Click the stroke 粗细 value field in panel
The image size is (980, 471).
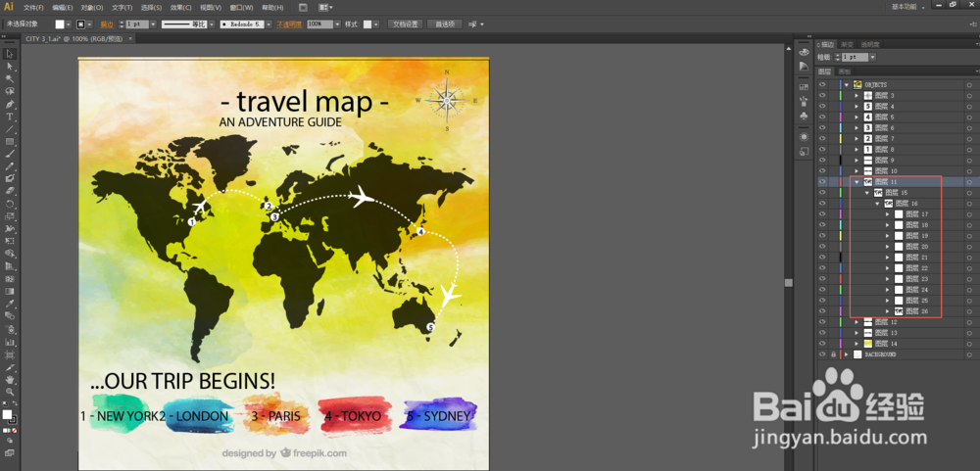pos(855,58)
